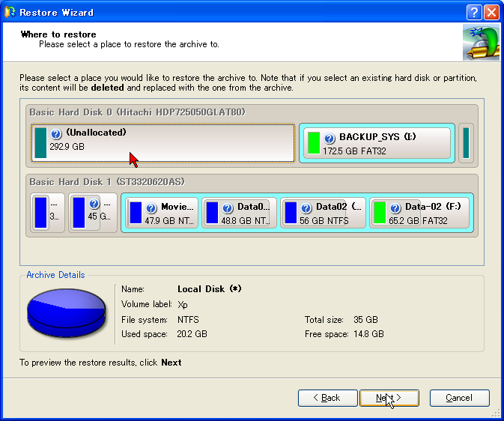Click help icon on BACKUP_SYS partition
Image resolution: width=504 pixels, height=421 pixels.
click(x=330, y=139)
